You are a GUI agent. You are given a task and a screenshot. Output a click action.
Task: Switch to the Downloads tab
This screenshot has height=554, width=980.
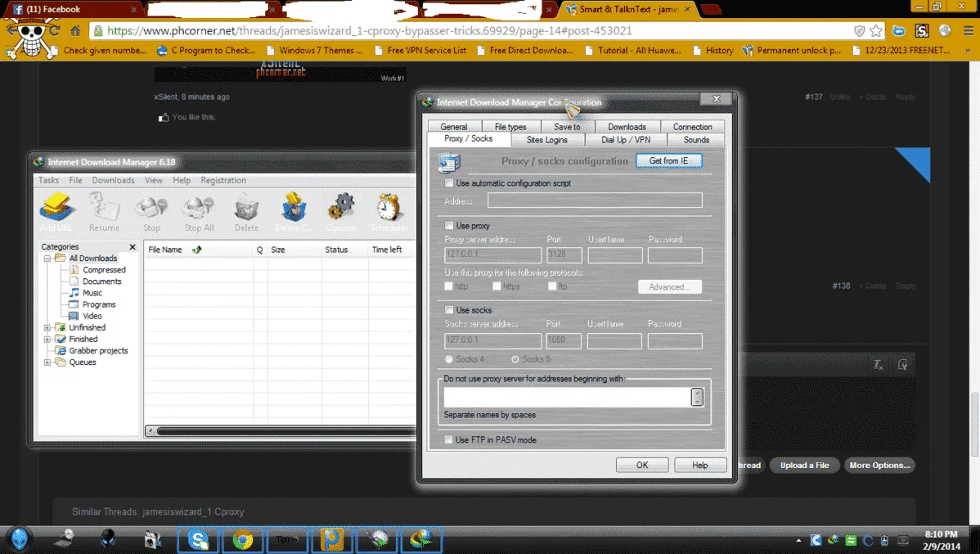(x=627, y=126)
